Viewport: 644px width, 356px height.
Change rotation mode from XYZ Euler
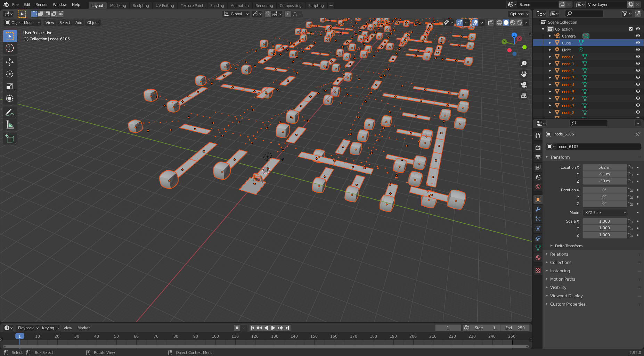[x=605, y=212]
